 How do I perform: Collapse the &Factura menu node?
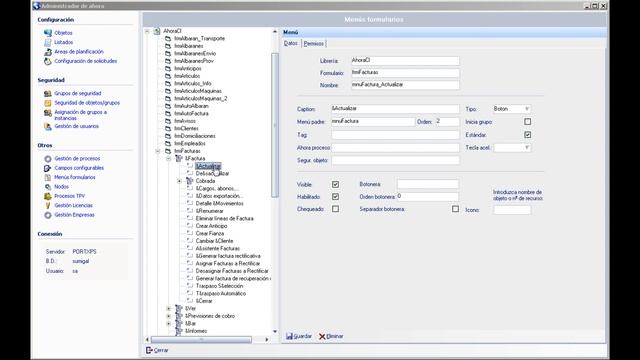(x=169, y=158)
